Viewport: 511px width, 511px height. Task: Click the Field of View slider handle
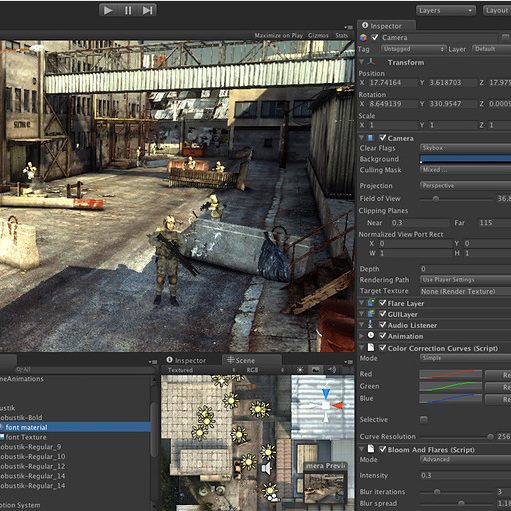point(436,199)
